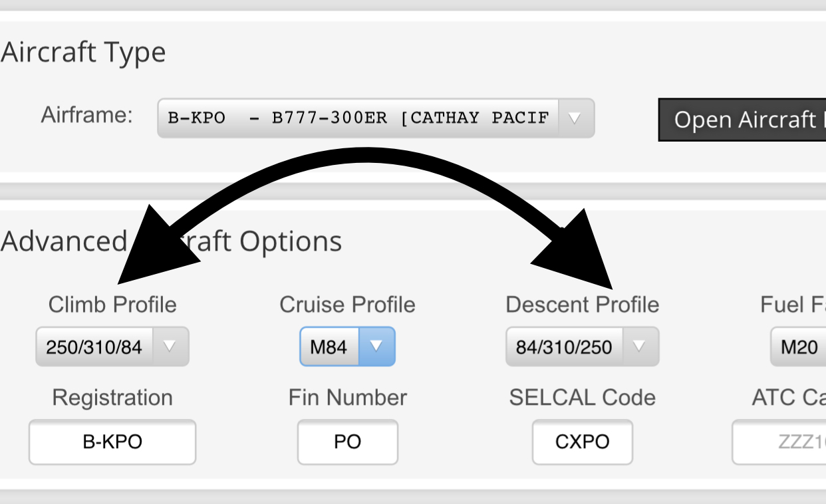Viewport: 826px width, 504px height.
Task: Click the Registration field containing B-KPO
Action: [112, 442]
